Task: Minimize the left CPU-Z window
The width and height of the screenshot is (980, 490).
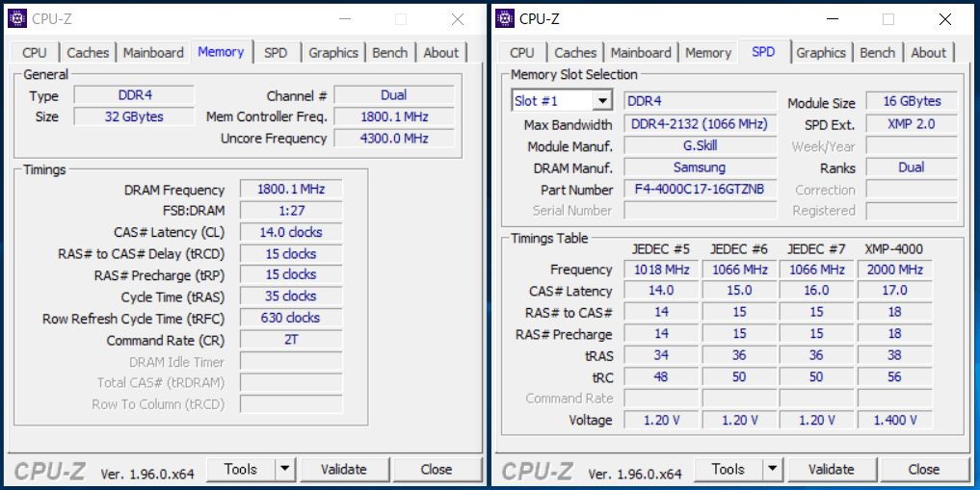Action: pyautogui.click(x=345, y=19)
